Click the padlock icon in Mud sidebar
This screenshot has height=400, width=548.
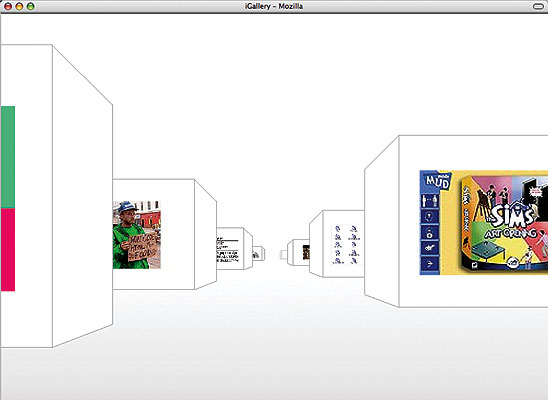click(x=430, y=232)
